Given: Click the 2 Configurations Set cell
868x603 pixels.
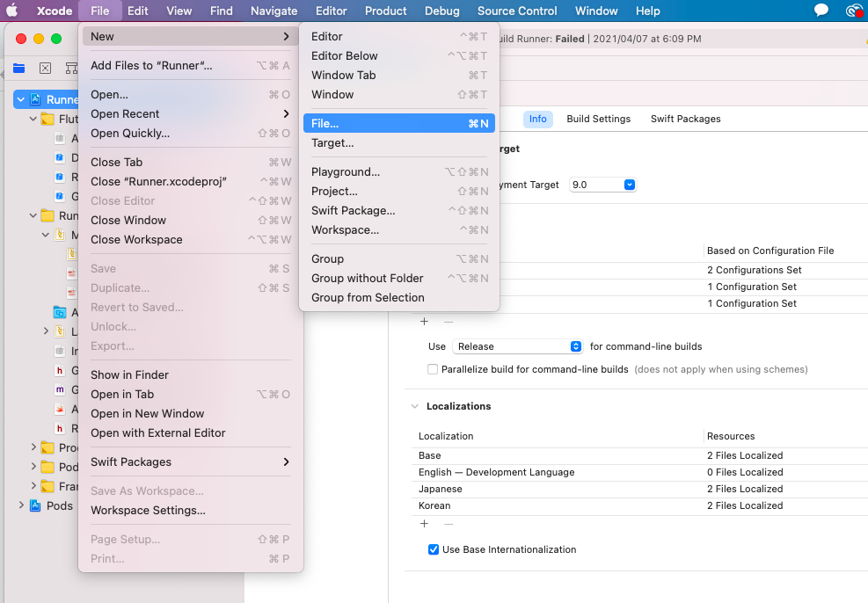Looking at the screenshot, I should [754, 270].
